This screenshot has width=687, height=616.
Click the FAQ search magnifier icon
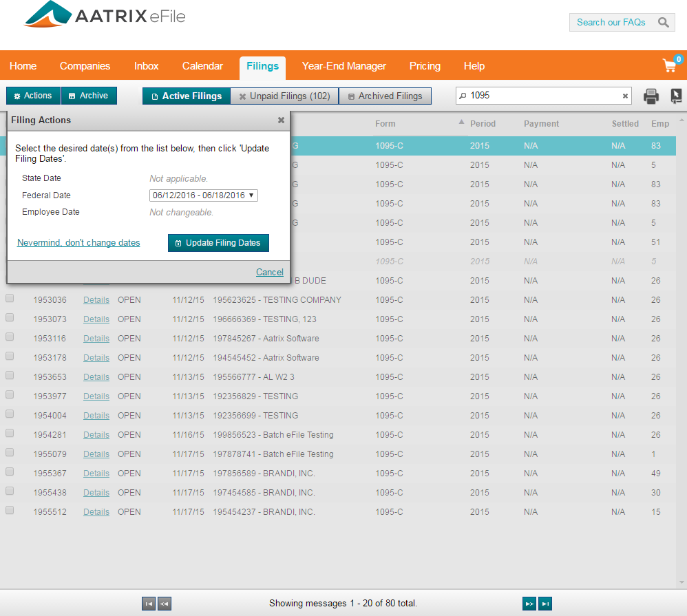click(663, 23)
